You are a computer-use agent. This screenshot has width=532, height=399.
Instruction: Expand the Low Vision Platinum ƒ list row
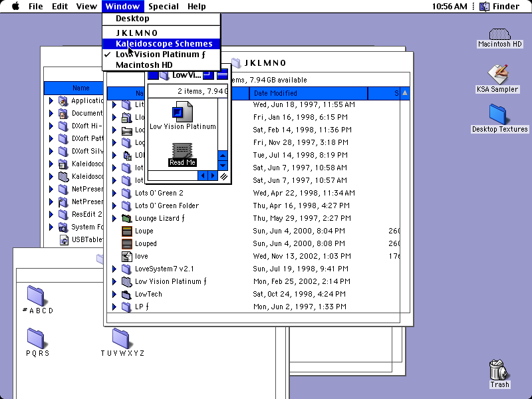[114, 281]
